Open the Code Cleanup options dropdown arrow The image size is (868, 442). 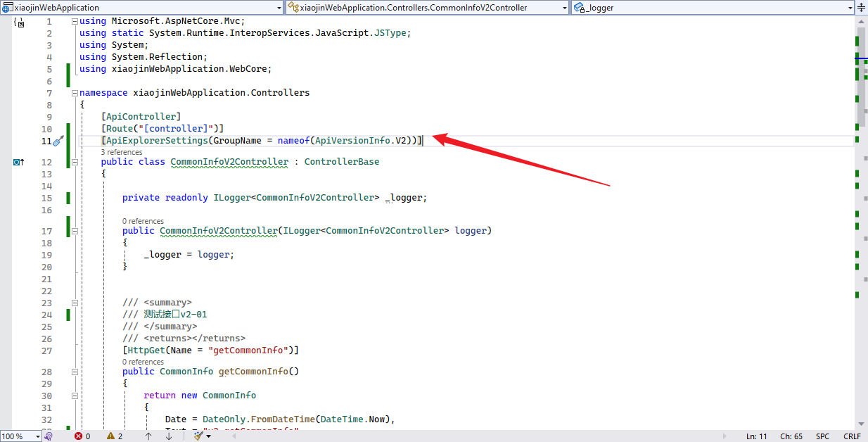click(x=207, y=436)
